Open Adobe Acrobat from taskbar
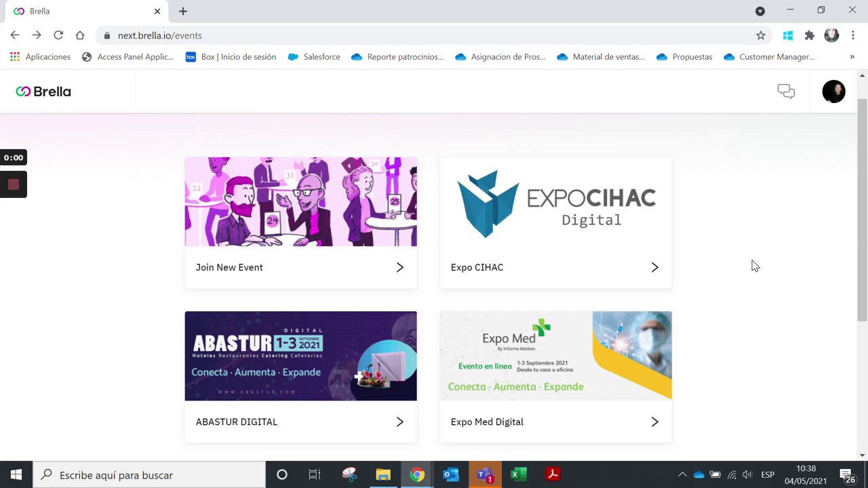The image size is (868, 488). point(553,475)
